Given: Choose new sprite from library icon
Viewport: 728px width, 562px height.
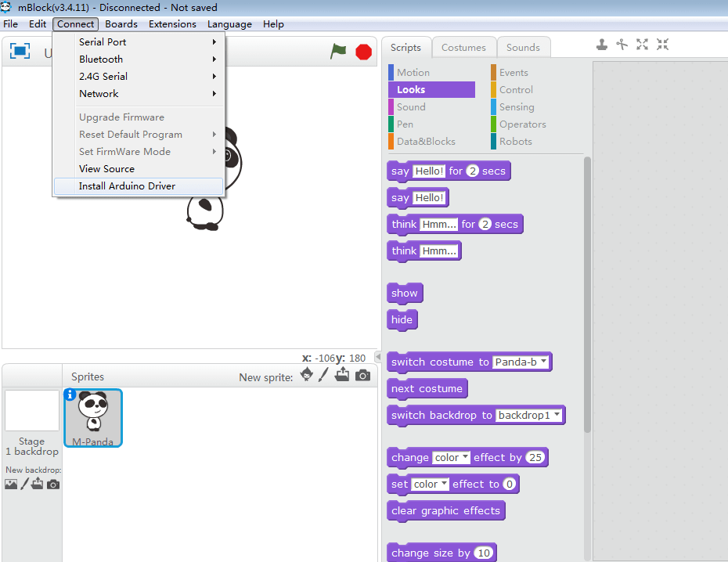Looking at the screenshot, I should [x=306, y=374].
